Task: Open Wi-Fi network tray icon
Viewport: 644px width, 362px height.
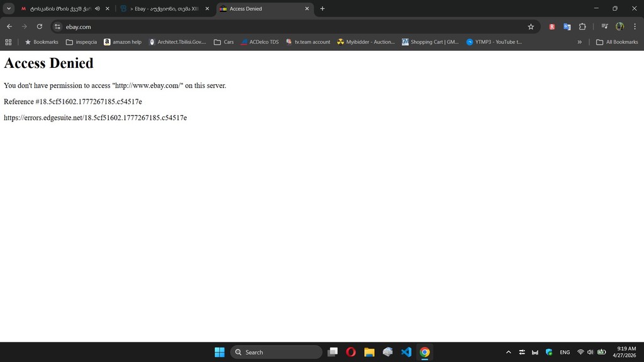Action: click(x=580, y=352)
